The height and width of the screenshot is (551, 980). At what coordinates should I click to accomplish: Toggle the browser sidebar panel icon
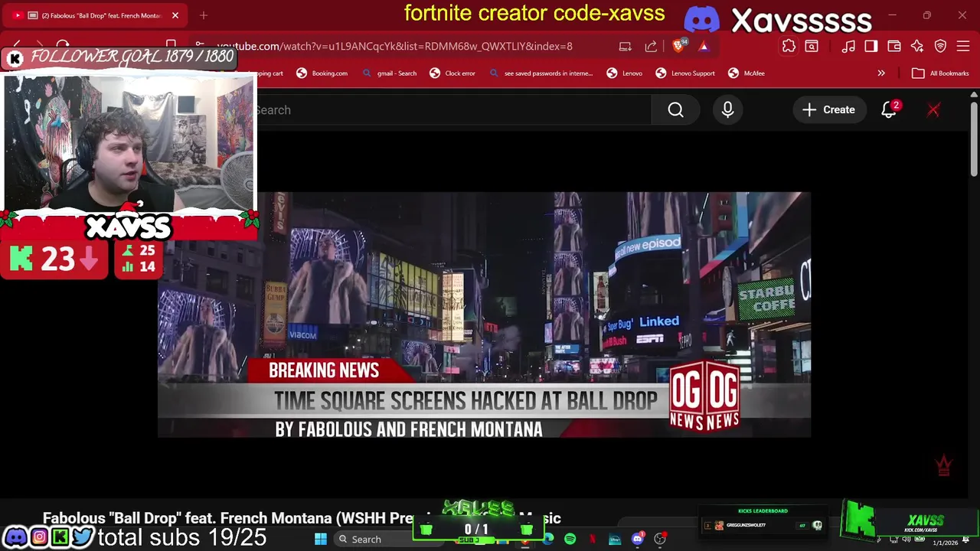coord(871,46)
